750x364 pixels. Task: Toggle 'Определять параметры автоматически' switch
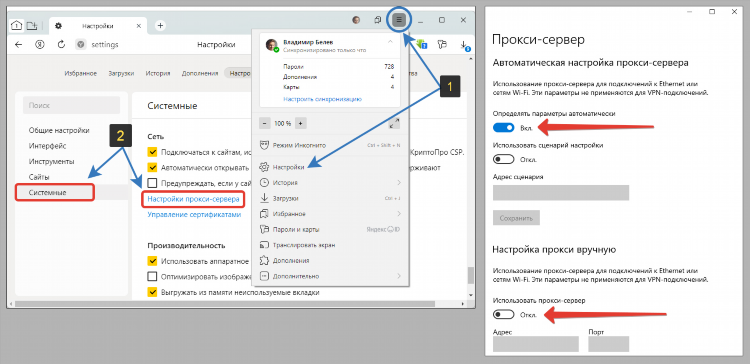[504, 128]
